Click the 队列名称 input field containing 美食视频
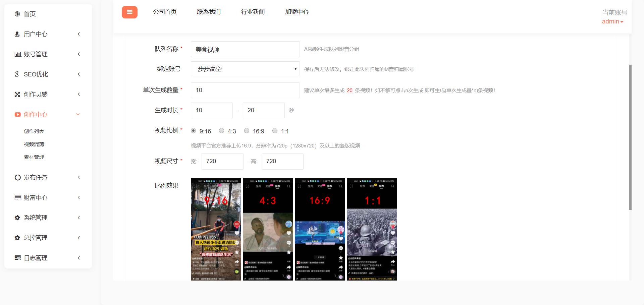Image resolution: width=644 pixels, height=305 pixels. point(245,50)
